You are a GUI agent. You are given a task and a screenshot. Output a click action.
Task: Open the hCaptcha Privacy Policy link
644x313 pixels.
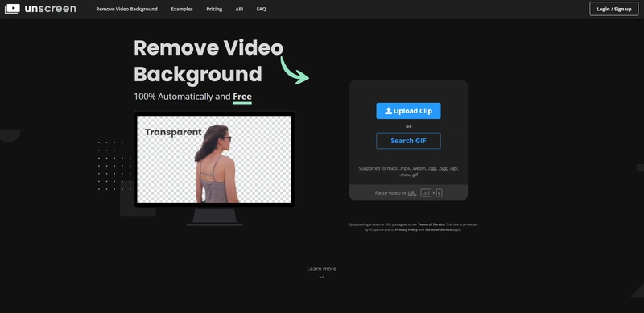407,229
